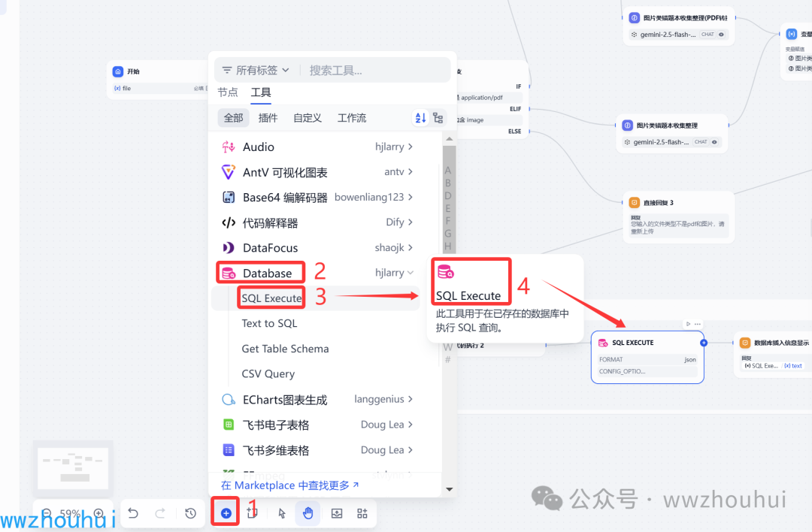
Task: Expand the 飞书电子表格 group
Action: 411,425
